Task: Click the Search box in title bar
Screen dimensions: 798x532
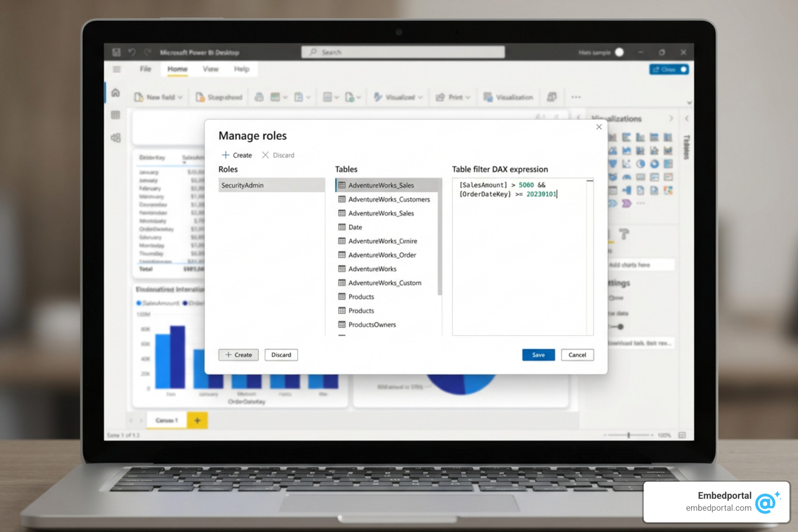Action: tap(403, 52)
